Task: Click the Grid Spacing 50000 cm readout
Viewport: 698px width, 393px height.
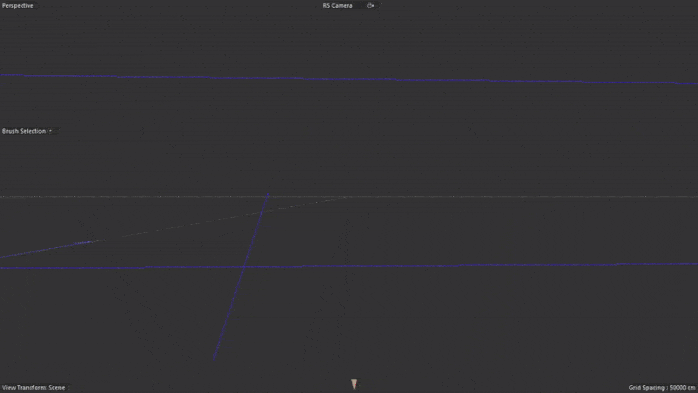Action: point(662,388)
